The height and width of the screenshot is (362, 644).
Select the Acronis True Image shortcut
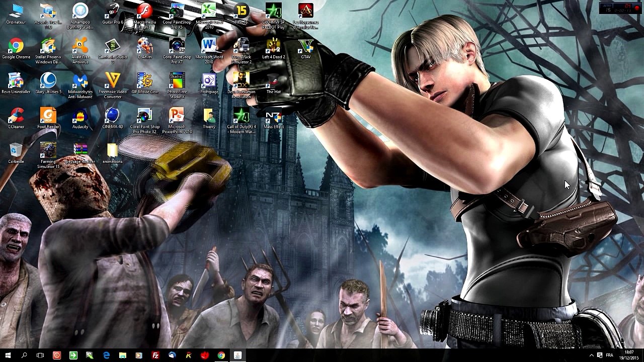[48, 16]
